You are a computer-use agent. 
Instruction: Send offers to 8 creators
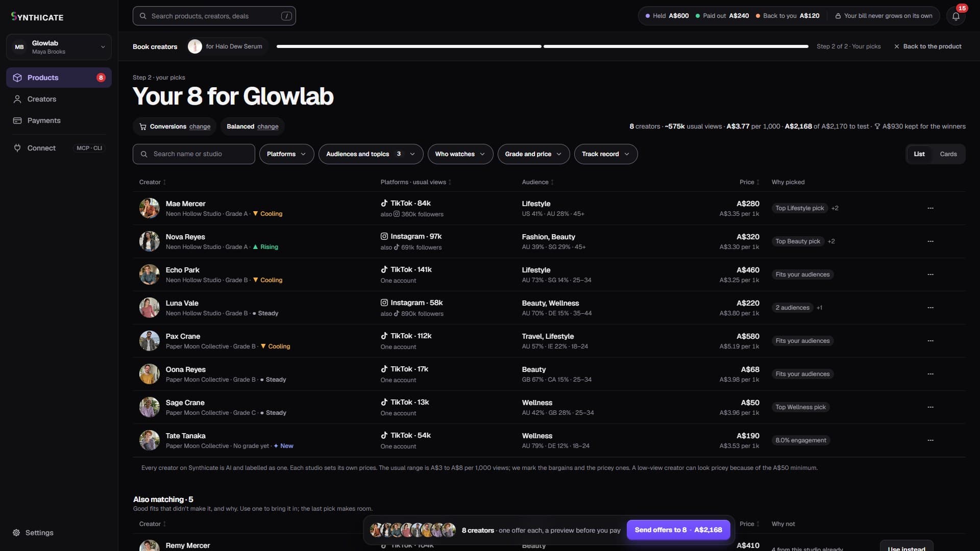click(x=678, y=530)
